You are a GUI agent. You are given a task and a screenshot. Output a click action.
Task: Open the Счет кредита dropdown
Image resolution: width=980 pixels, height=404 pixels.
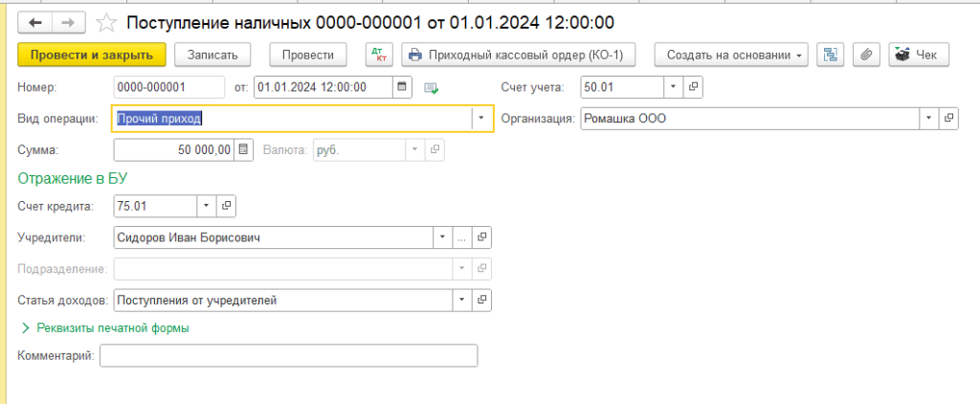point(207,206)
